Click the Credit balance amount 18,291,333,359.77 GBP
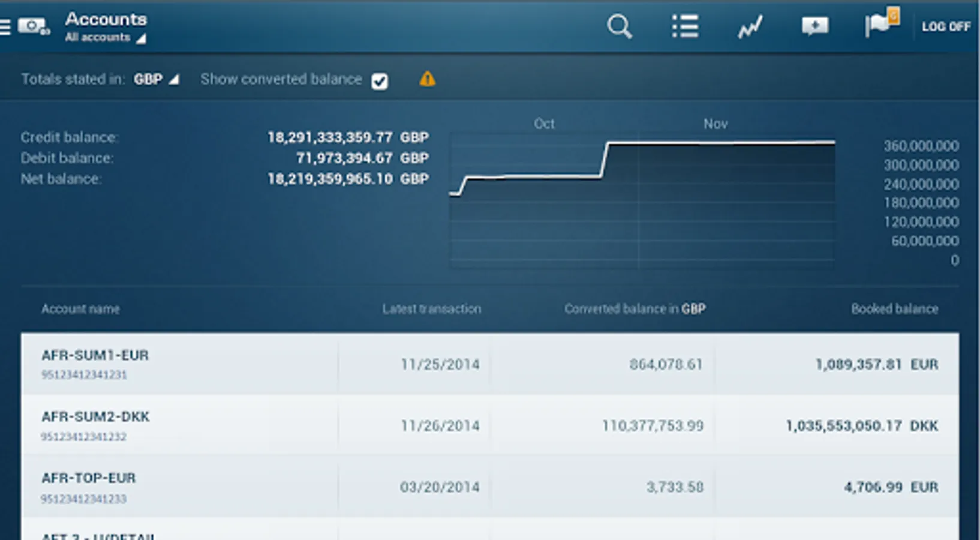 tap(348, 137)
